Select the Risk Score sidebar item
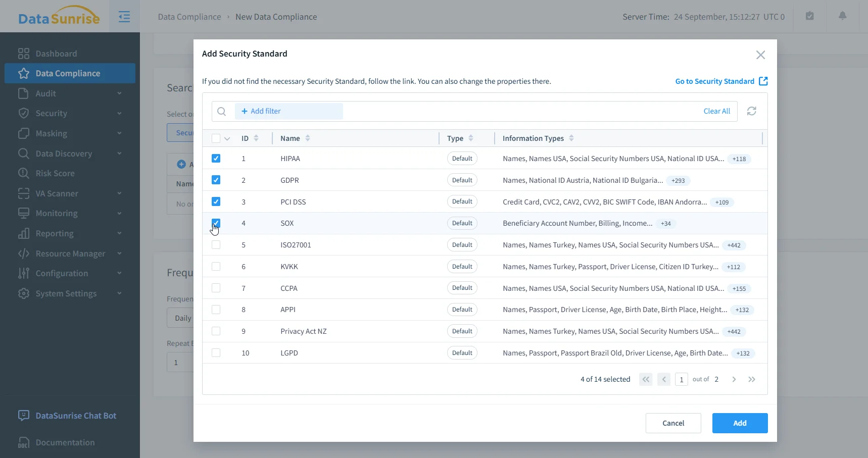The image size is (868, 458). pyautogui.click(x=54, y=173)
